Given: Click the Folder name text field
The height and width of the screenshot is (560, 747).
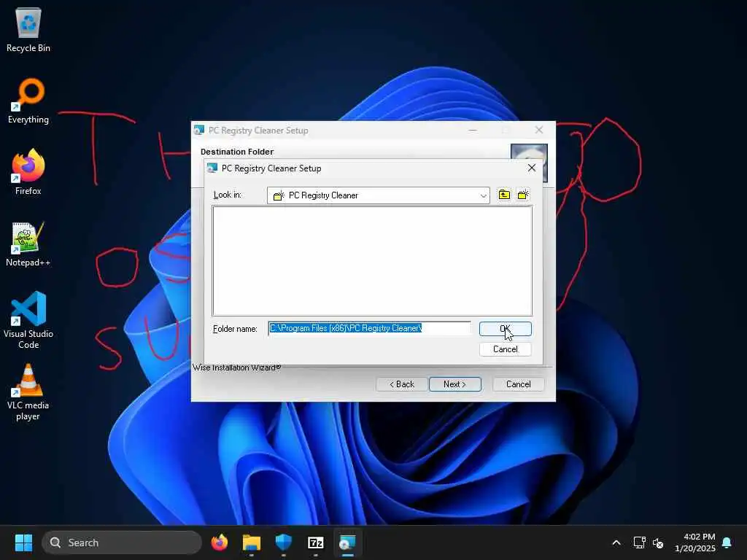Looking at the screenshot, I should pos(369,328).
